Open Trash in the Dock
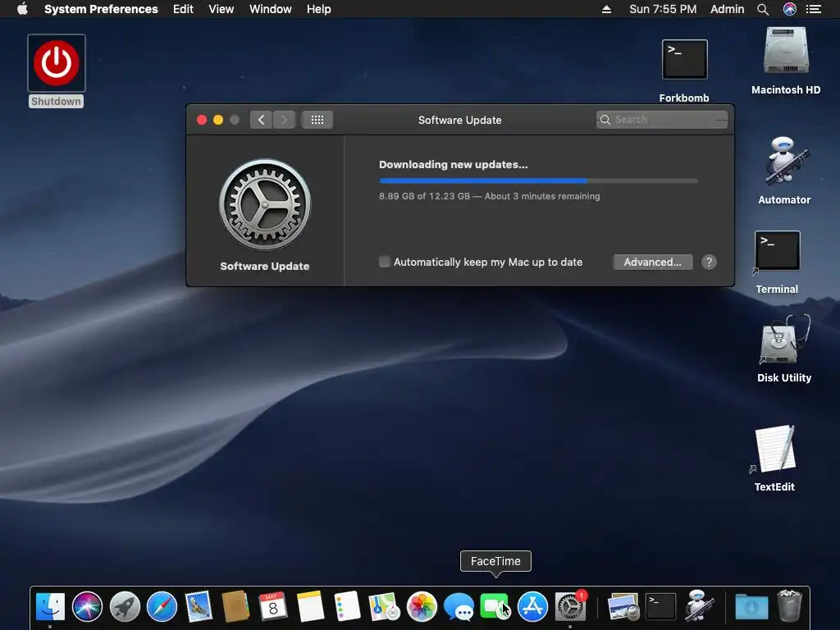840x630 pixels. tap(788, 606)
